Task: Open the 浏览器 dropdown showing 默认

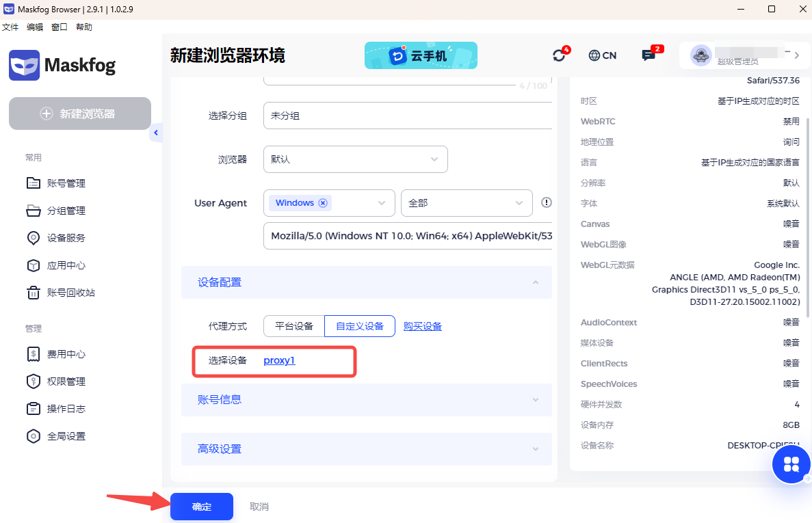Action: 356,159
